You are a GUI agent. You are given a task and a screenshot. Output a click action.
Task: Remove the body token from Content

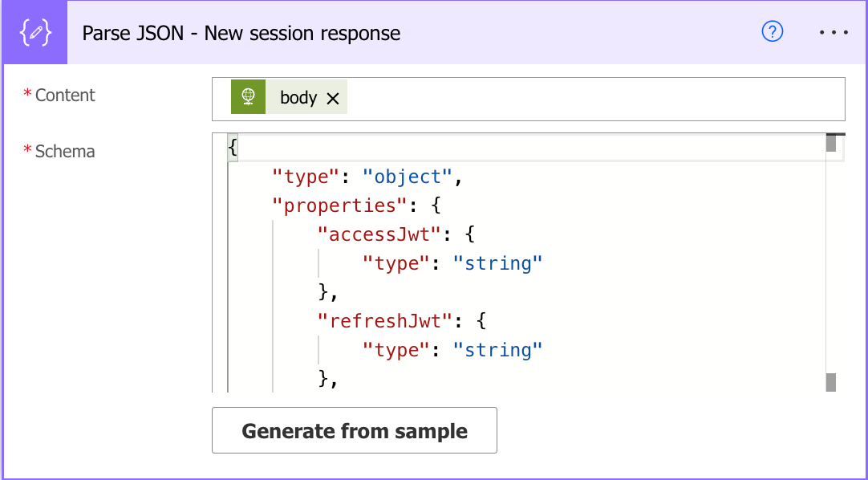pos(333,99)
